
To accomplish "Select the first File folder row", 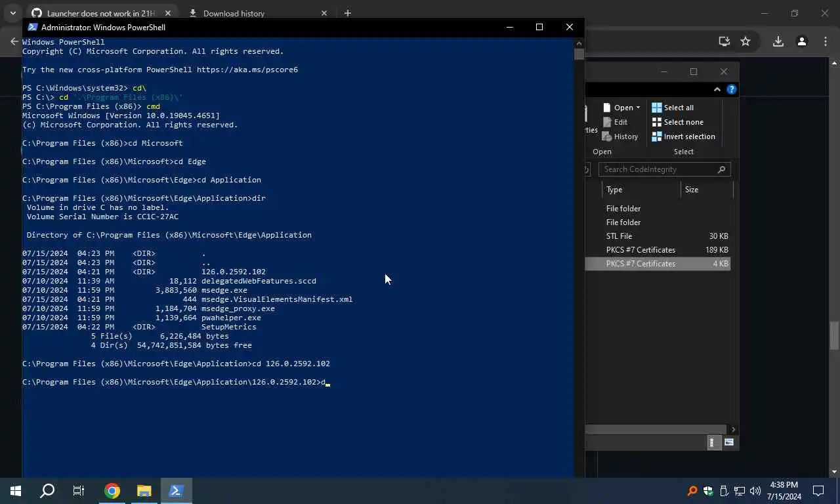I will pyautogui.click(x=658, y=209).
